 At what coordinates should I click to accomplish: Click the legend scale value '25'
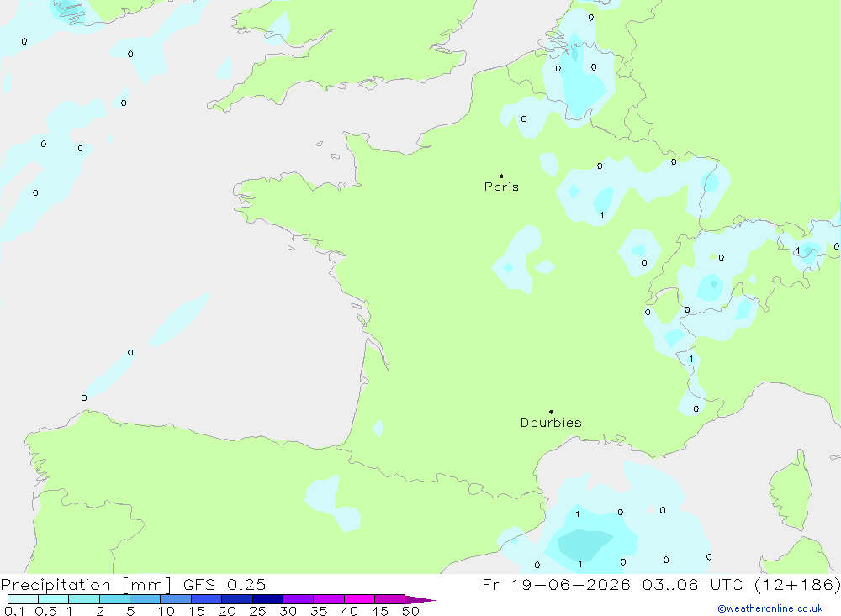point(257,611)
